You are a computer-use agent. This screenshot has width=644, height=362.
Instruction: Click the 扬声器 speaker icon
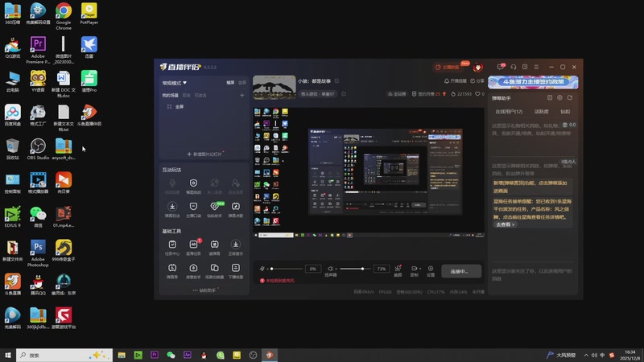pyautogui.click(x=330, y=270)
